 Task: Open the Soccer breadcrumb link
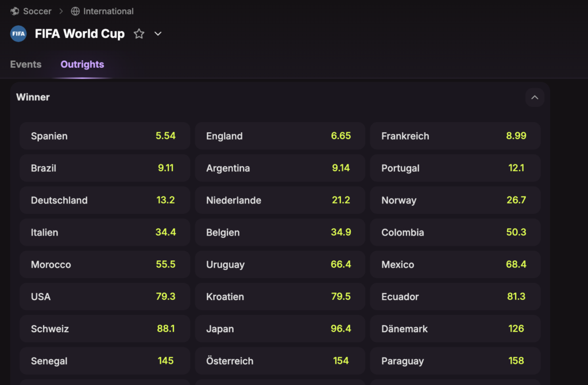tap(37, 11)
